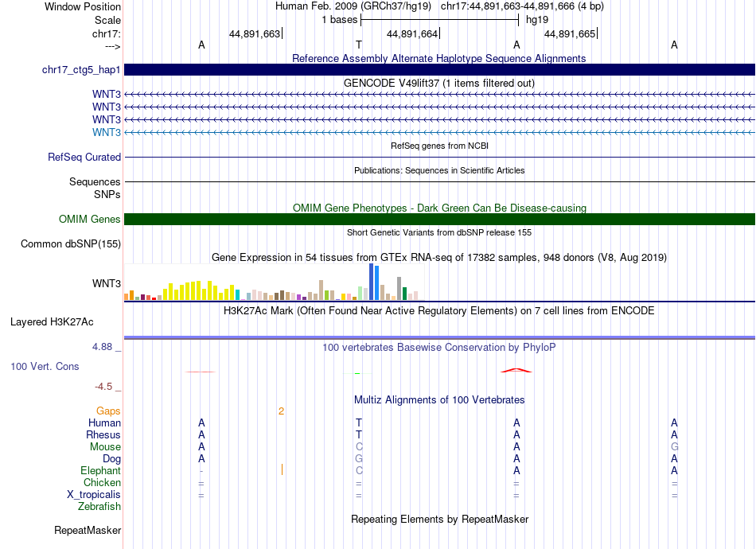Click the orange Gaps label
Screen dimensions: 756x549
[x=108, y=411]
